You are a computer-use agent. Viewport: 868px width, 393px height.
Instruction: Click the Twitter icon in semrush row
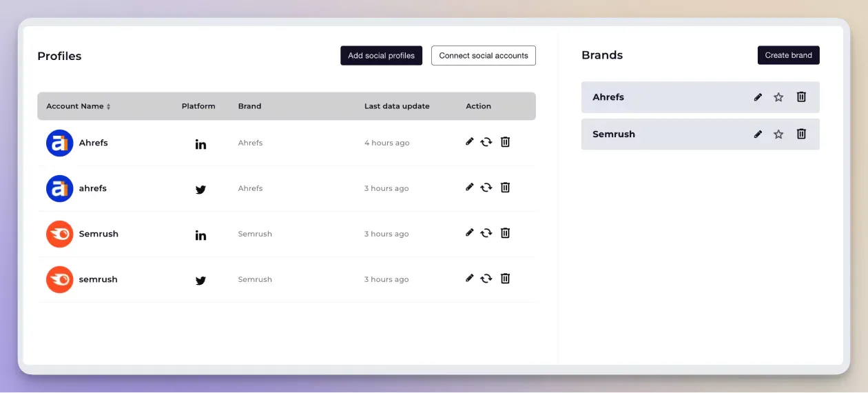pos(200,281)
